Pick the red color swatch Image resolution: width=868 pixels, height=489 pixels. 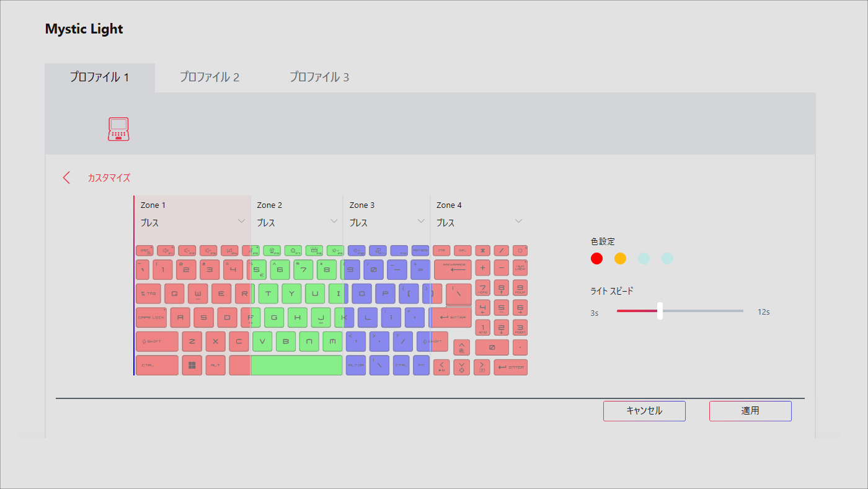(x=597, y=259)
